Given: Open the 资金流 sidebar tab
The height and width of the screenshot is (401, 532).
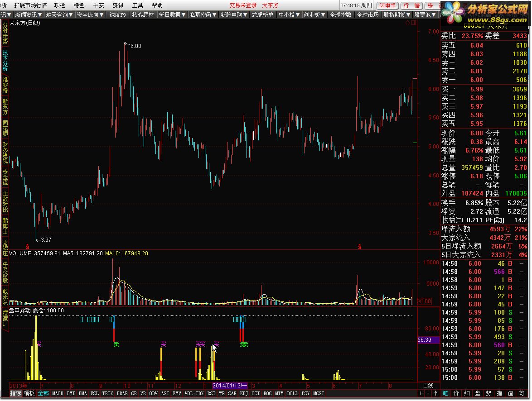Looking at the screenshot, I should [x=5, y=177].
